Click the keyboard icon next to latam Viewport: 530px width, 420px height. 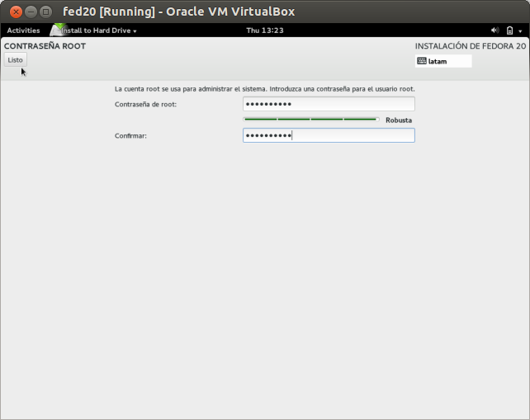point(422,61)
